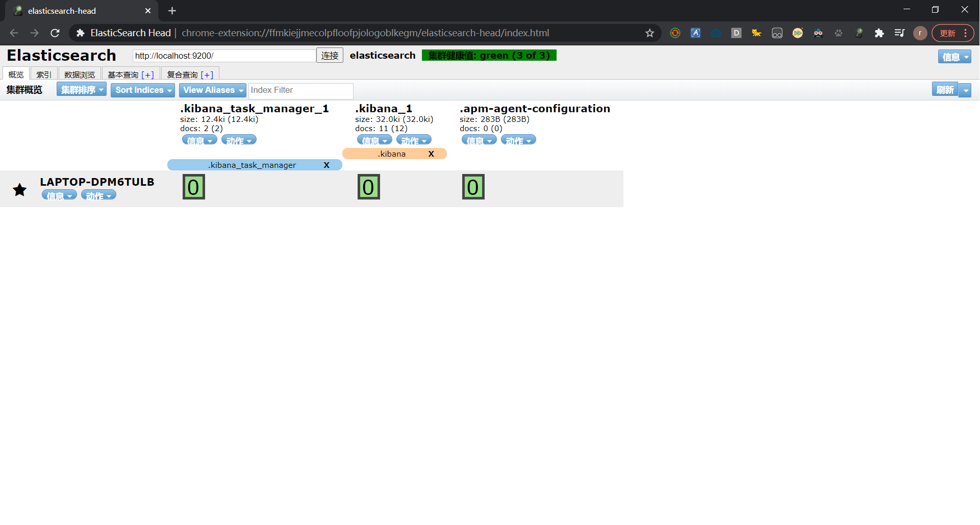Click the camera screenshot extension icon
This screenshot has height=525, width=980.
(716, 33)
